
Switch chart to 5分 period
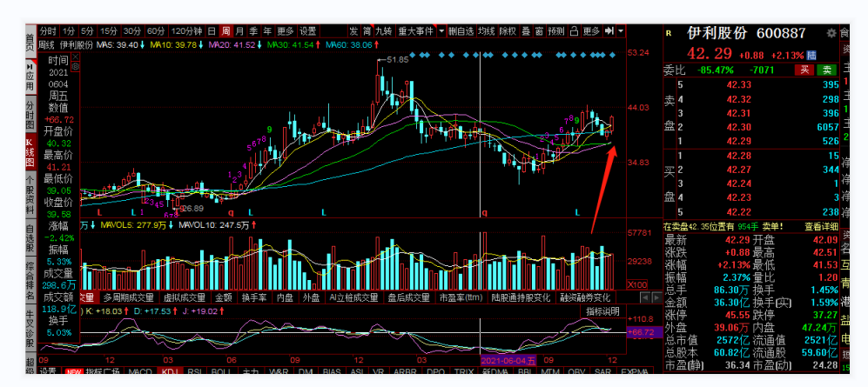87,31
